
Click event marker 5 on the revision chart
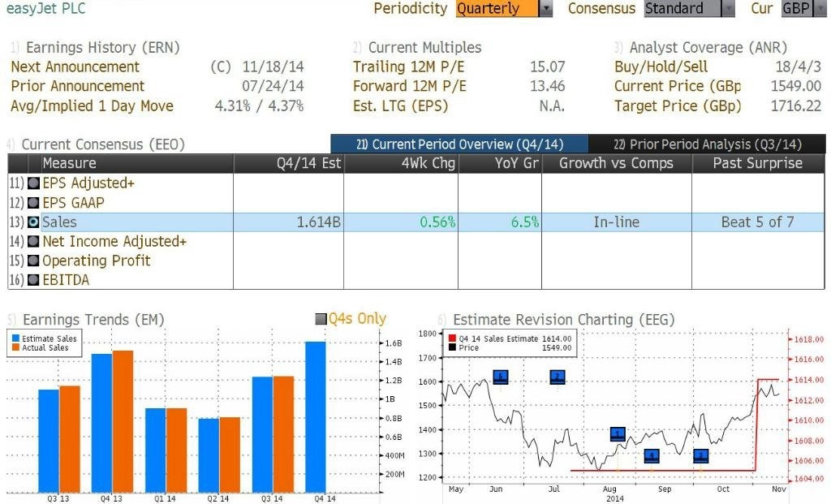tap(501, 377)
